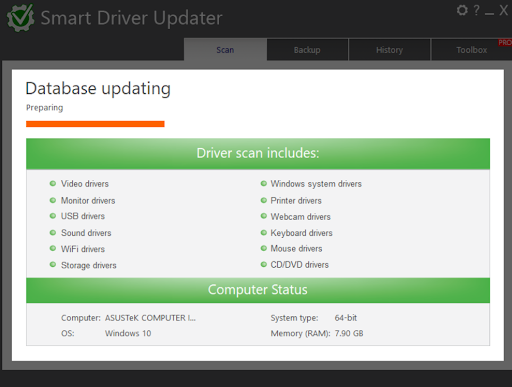Image resolution: width=512 pixels, height=387 pixels.
Task: Close the Smart Driver Updater window
Action: pyautogui.click(x=503, y=10)
